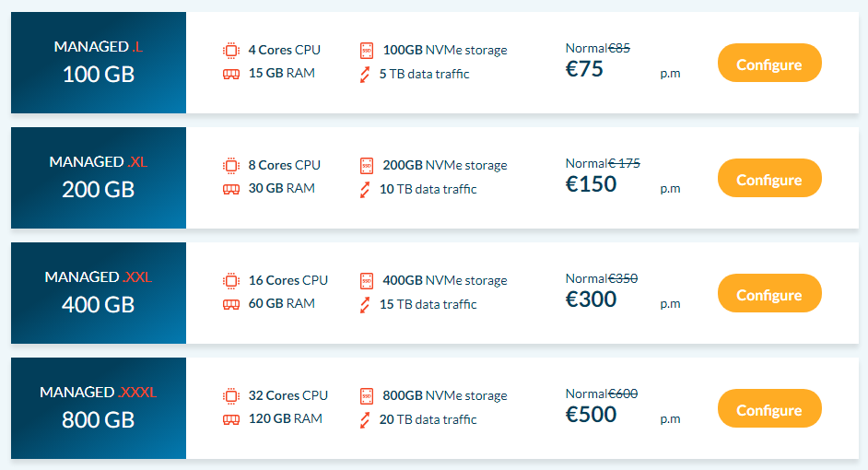Click the traffic arrow icon beside 20 TB data traffic
The height and width of the screenshot is (470, 868).
tap(364, 420)
